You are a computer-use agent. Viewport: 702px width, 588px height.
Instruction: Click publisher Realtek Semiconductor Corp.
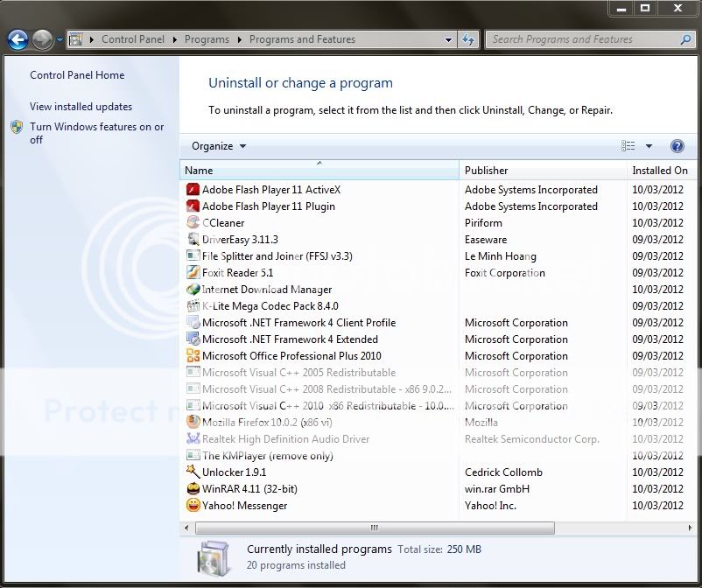tap(532, 439)
